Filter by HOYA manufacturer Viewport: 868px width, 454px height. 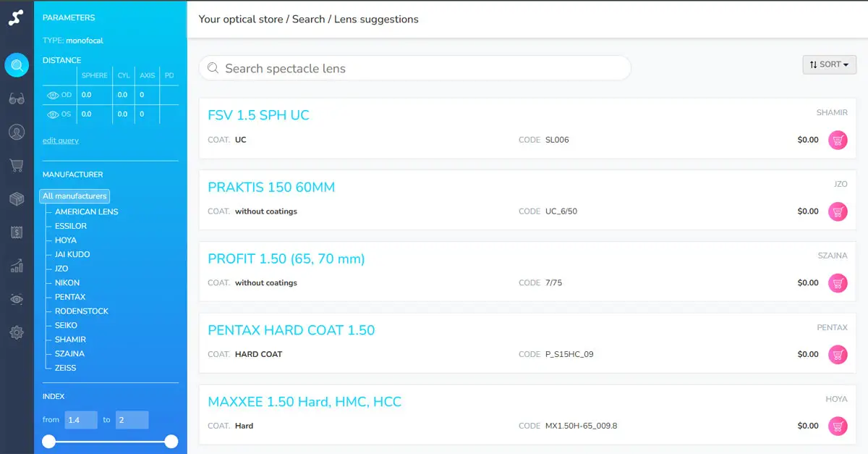point(66,240)
